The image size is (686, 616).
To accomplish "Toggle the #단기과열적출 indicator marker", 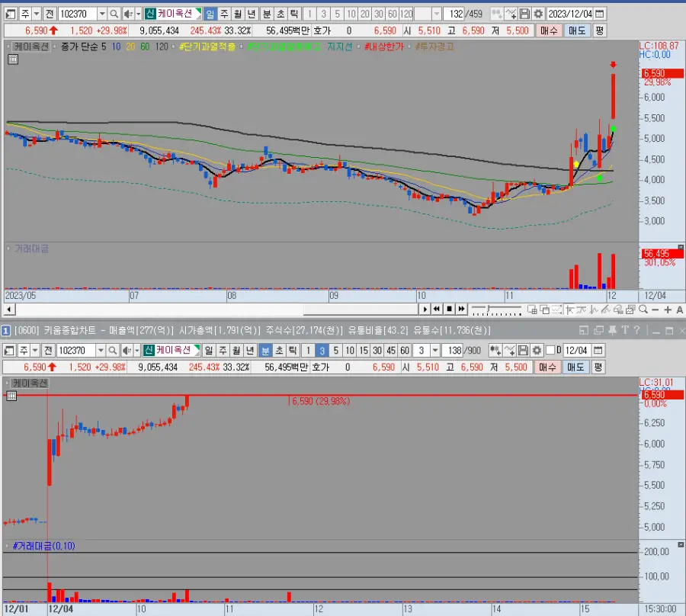I will tap(173, 47).
